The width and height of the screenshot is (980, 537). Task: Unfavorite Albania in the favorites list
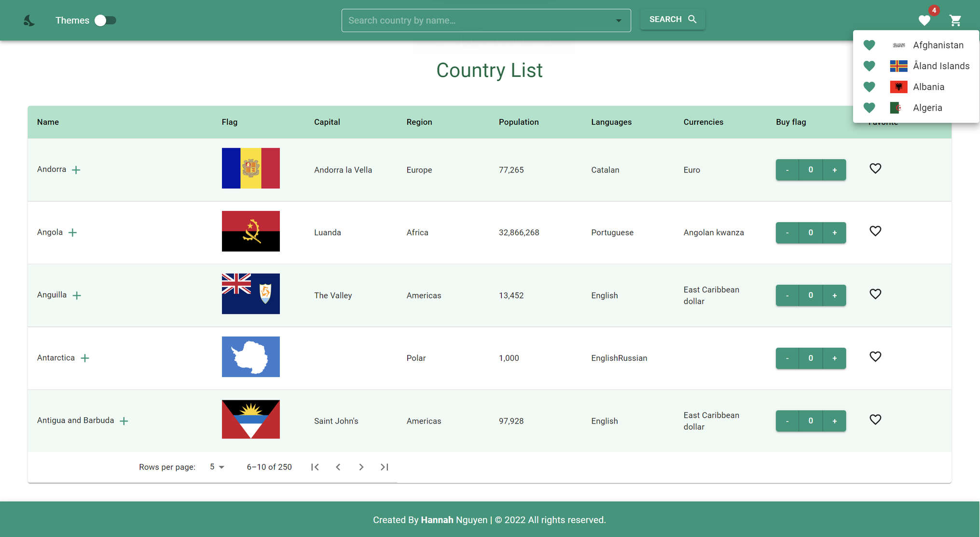click(x=869, y=87)
